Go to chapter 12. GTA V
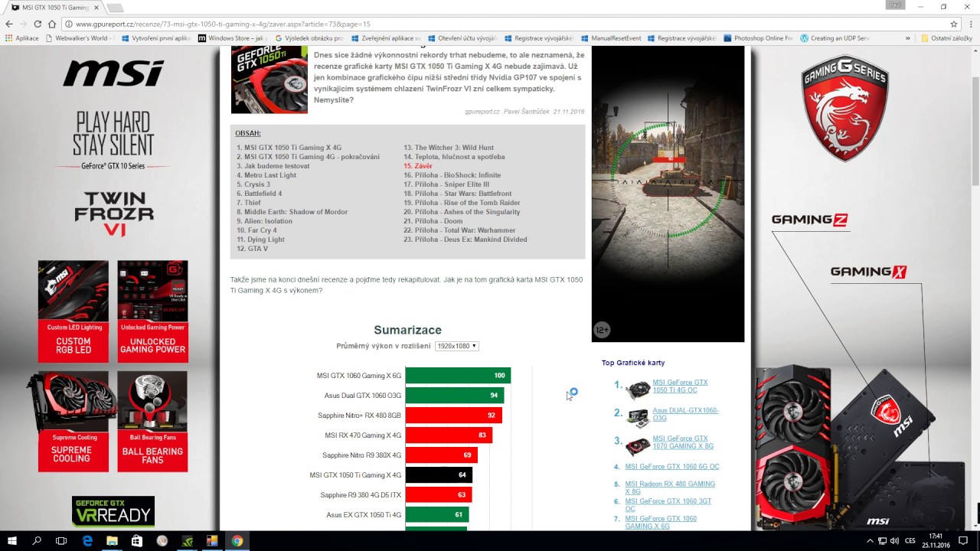The height and width of the screenshot is (551, 980). pos(252,249)
